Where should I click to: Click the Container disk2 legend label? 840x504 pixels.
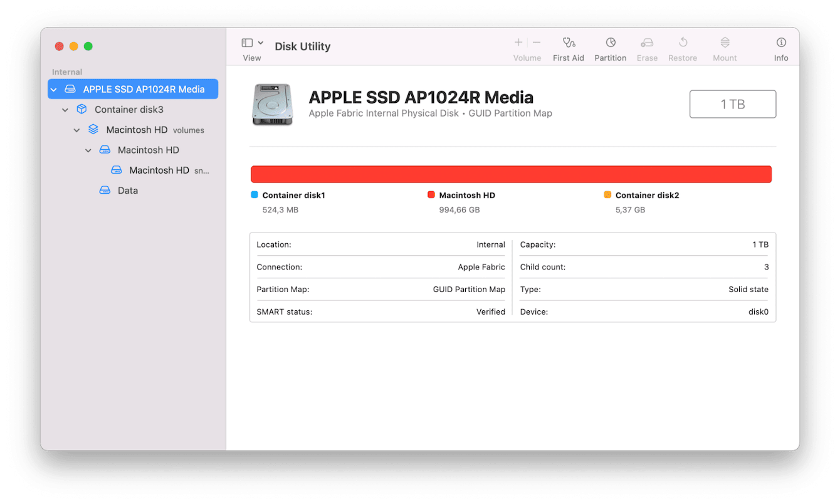pos(646,195)
